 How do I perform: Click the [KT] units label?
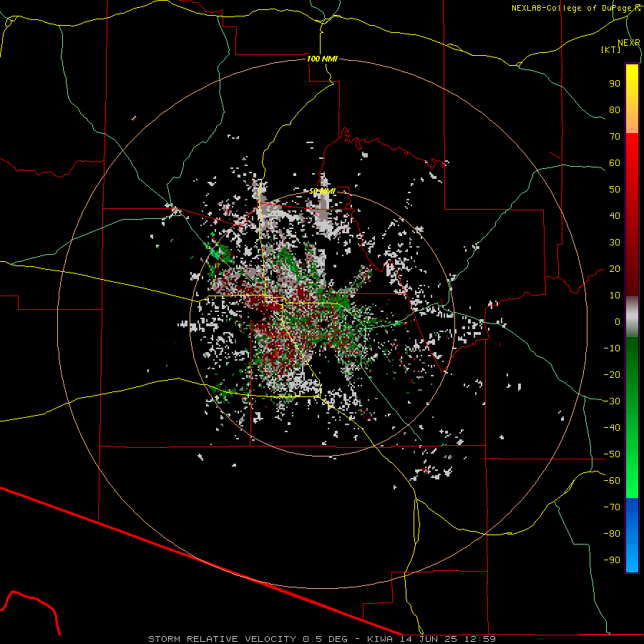tap(610, 49)
